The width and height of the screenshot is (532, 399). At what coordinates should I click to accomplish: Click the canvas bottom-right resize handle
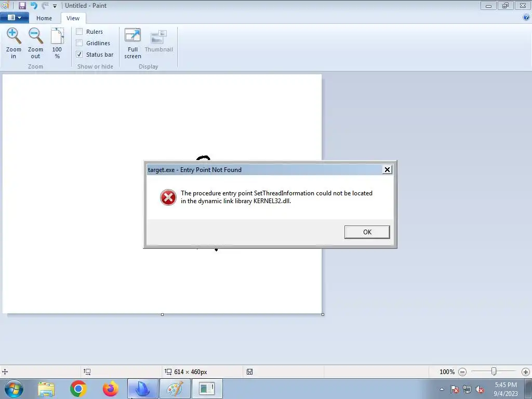point(323,314)
